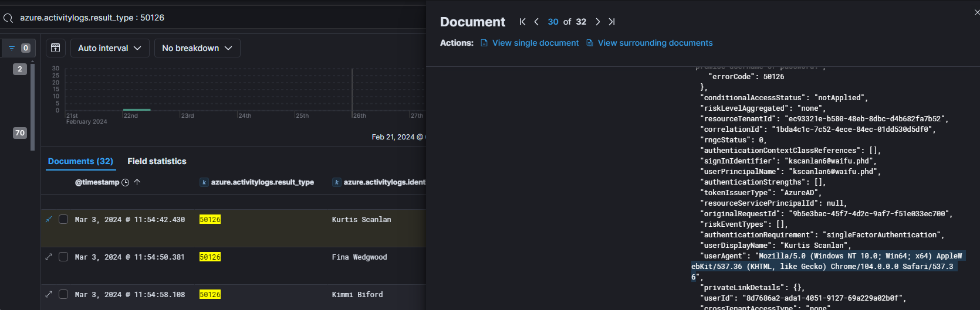Click the conditionalAccessStatus notApplied line
Viewport: 980px width, 310px height.
(x=783, y=98)
